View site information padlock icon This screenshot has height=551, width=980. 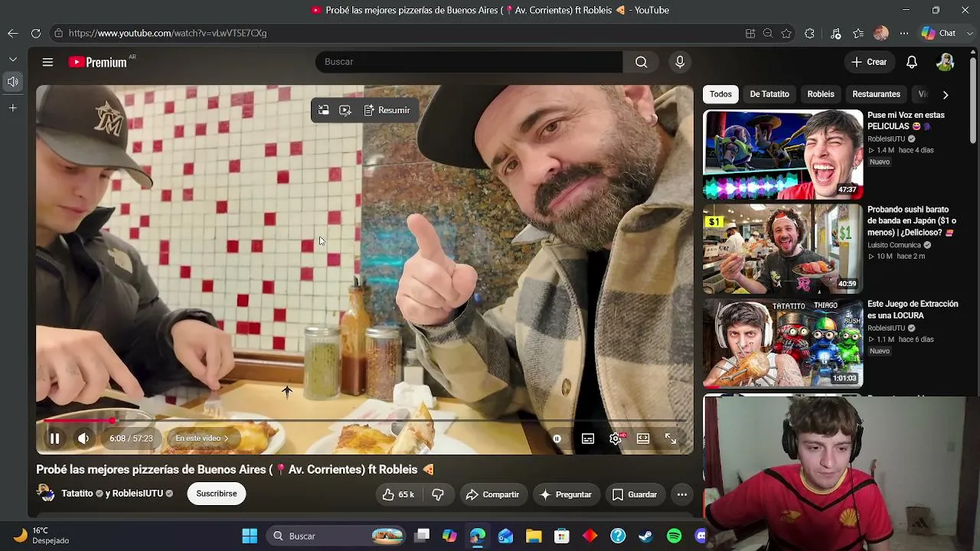58,34
